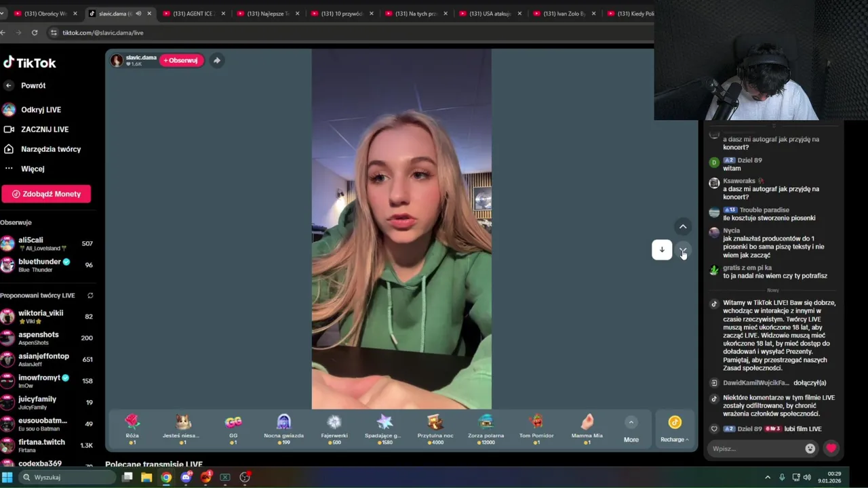
Task: Click the address bar URL tiktok.com/@slavic.dama/live
Action: [103, 33]
